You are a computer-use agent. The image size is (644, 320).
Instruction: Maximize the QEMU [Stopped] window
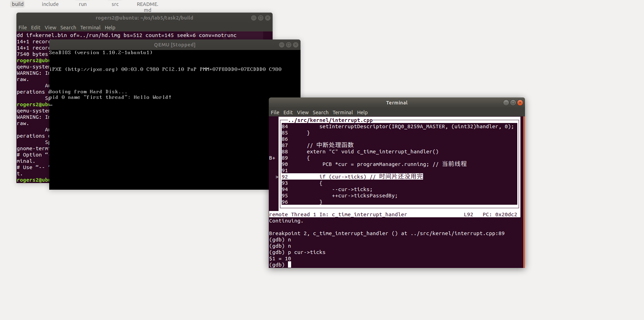(x=289, y=45)
